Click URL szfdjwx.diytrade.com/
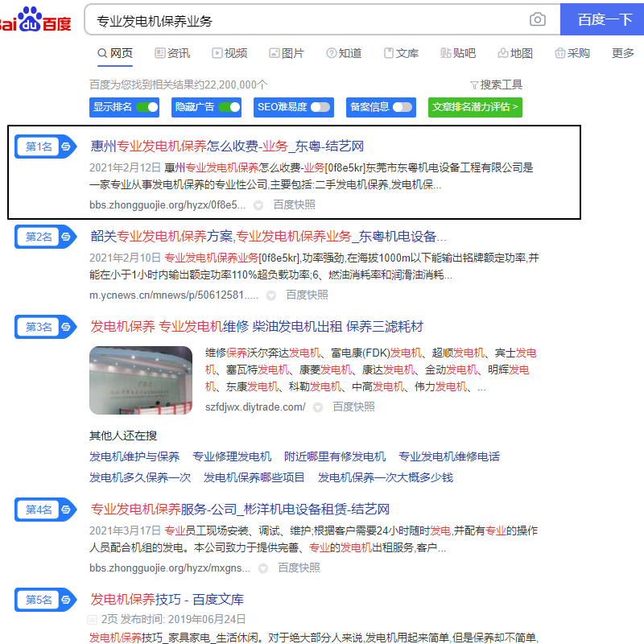The image size is (644, 644). pos(255,407)
